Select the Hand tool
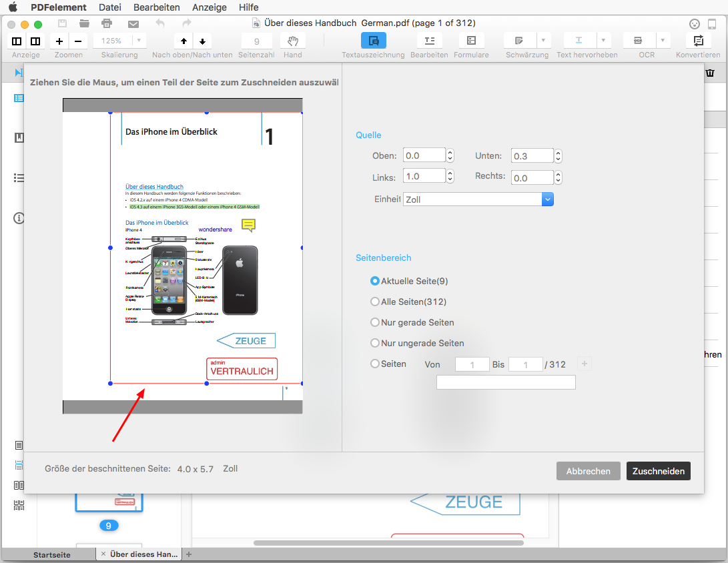The image size is (728, 563). (292, 41)
